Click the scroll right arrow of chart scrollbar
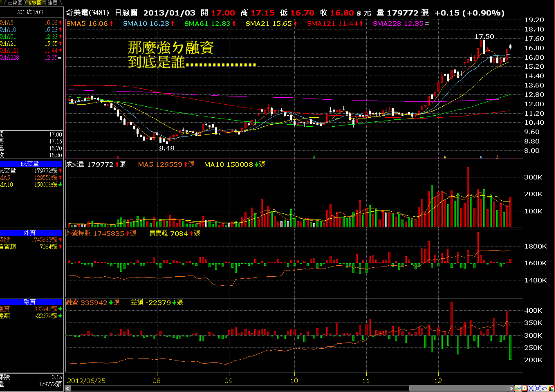 511,388
